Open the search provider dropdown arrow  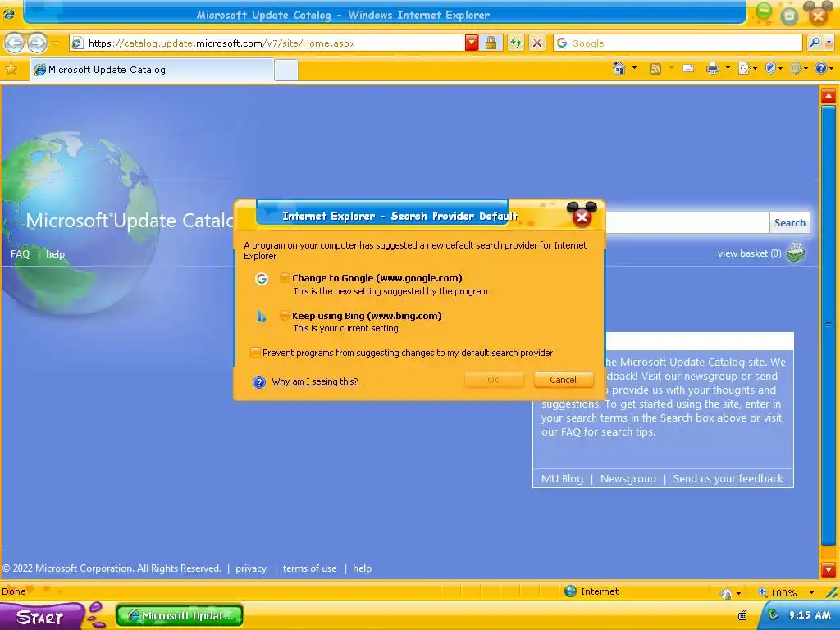click(829, 43)
